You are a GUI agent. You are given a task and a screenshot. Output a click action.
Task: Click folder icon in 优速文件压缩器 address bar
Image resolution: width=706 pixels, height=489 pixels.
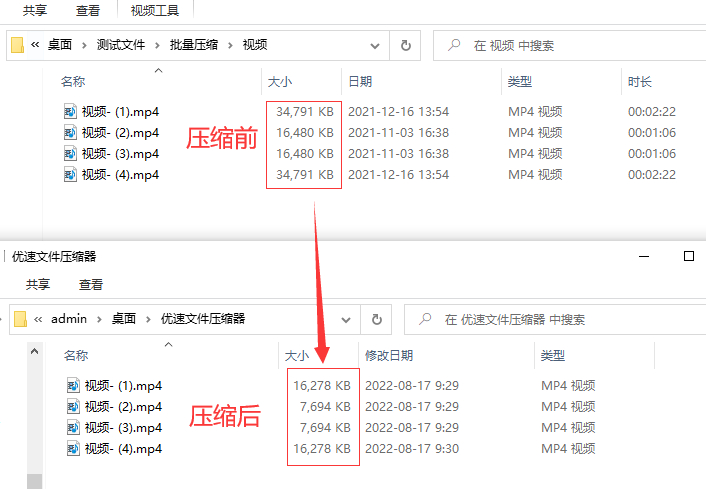click(20, 319)
